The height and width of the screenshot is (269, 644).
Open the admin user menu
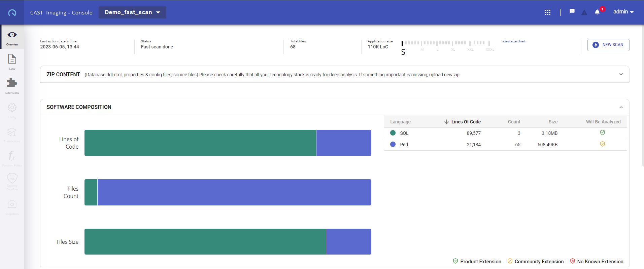coord(623,12)
